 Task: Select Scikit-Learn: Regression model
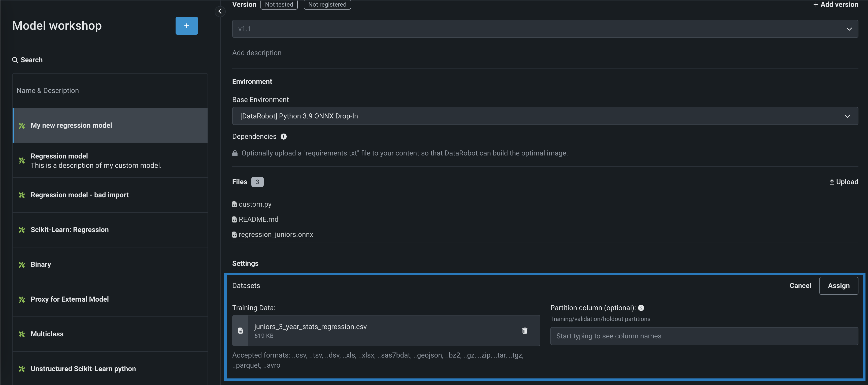pos(70,230)
